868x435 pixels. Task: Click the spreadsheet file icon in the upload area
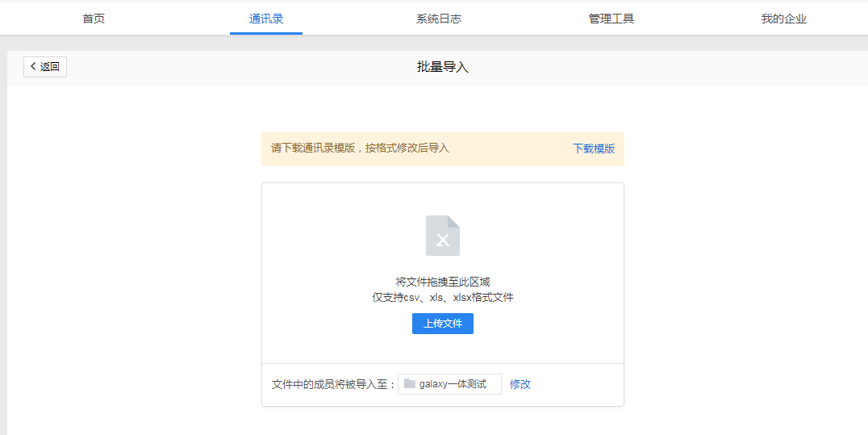pos(442,236)
